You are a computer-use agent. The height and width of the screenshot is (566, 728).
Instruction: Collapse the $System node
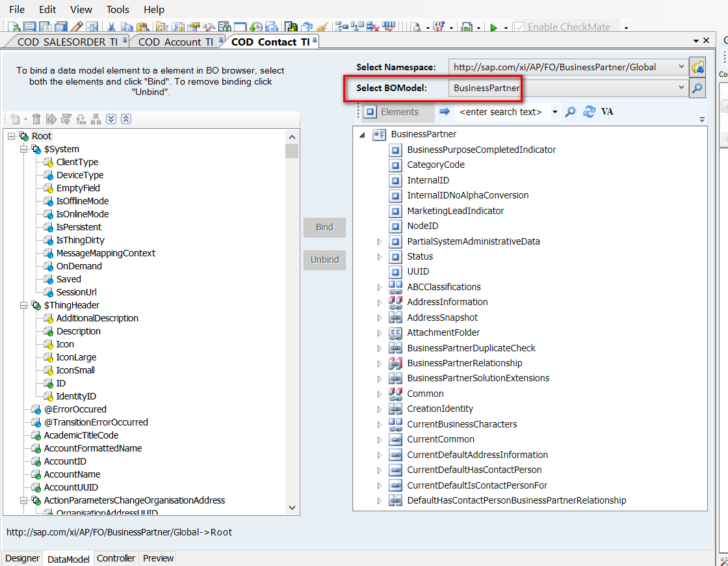click(x=23, y=149)
